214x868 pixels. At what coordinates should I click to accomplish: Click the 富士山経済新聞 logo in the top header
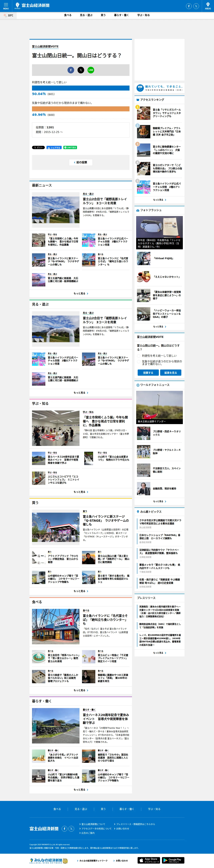tap(32, 5)
